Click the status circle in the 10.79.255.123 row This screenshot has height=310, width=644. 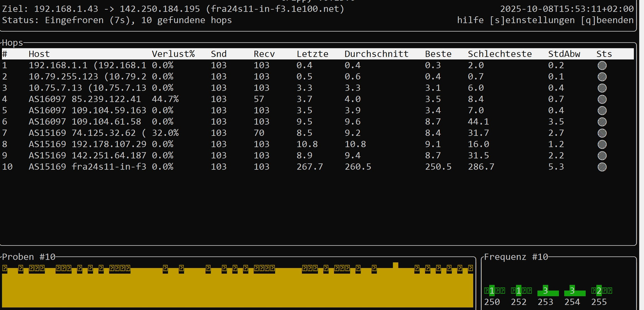(x=602, y=77)
